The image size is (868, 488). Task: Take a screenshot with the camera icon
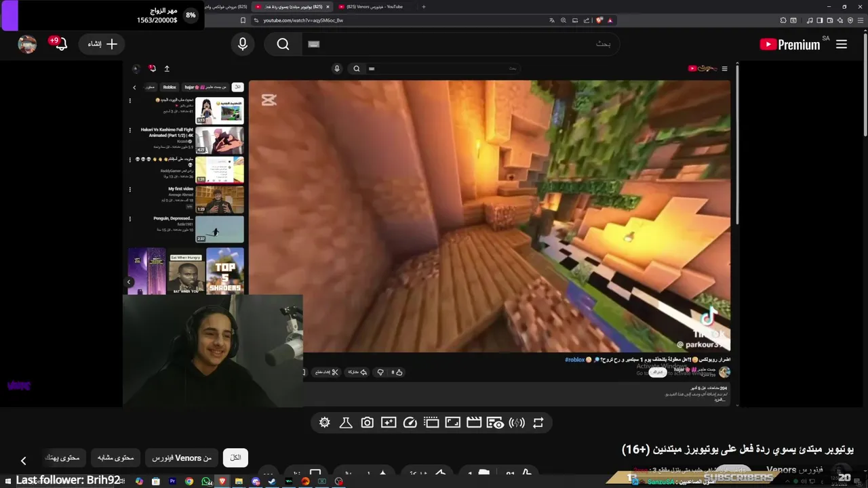367,422
